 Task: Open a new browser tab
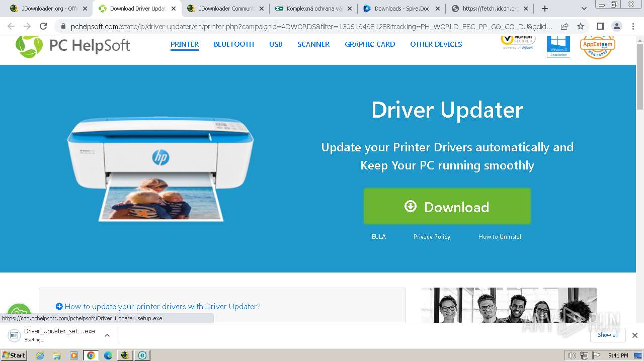pos(544,9)
